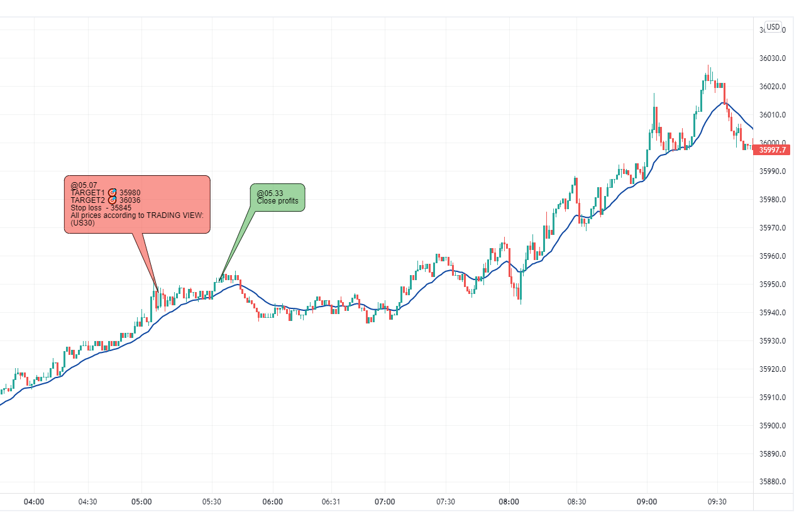Click the 04:00 time axis label
Screen dimensions: 799x532
click(x=34, y=502)
